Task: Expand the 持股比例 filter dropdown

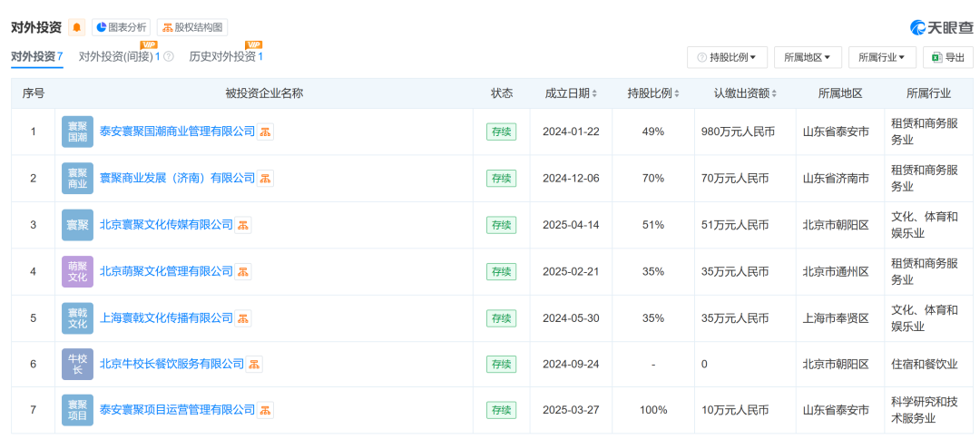Action: pyautogui.click(x=727, y=57)
